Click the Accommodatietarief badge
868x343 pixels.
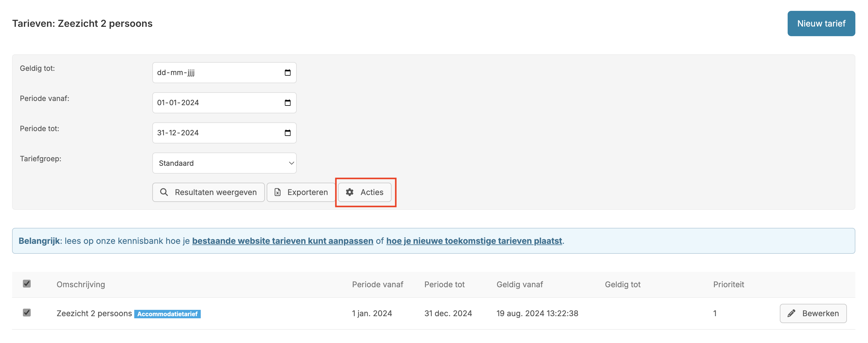click(x=167, y=314)
